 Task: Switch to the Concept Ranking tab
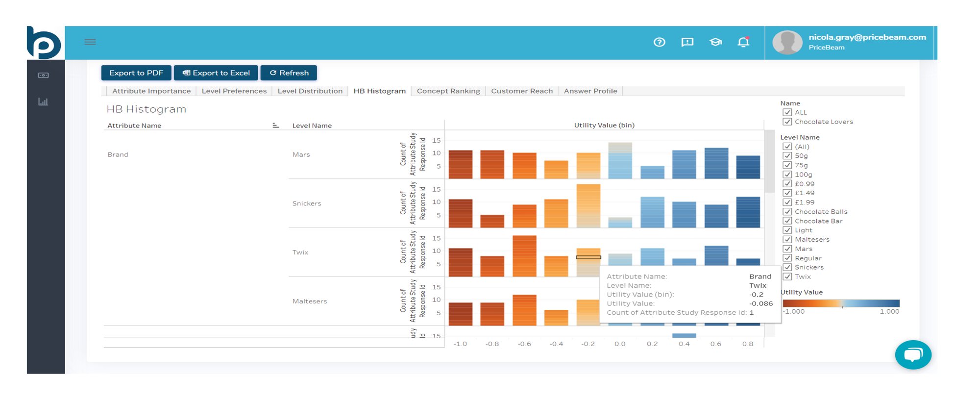pos(448,91)
